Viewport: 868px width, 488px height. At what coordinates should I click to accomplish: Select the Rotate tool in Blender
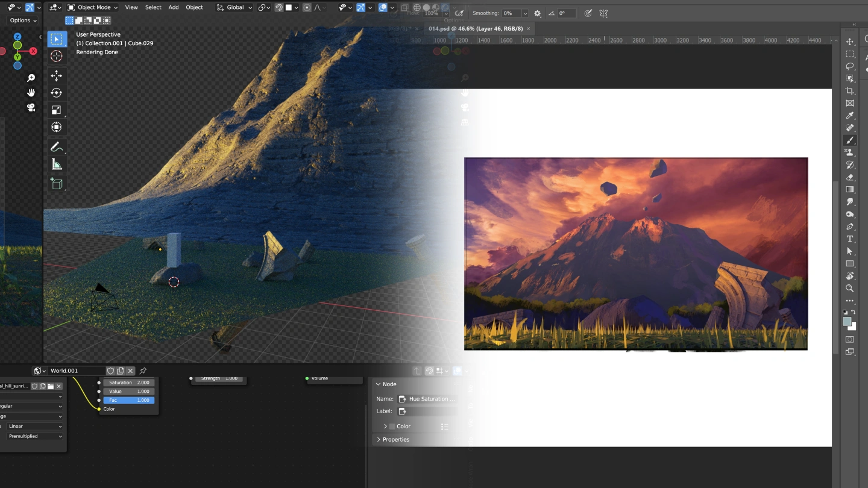tap(57, 93)
